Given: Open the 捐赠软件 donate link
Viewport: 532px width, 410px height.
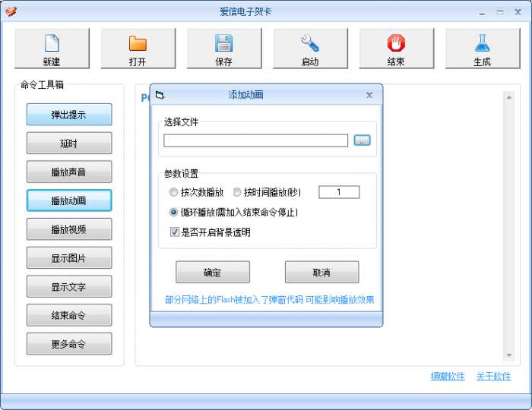Looking at the screenshot, I should 448,376.
